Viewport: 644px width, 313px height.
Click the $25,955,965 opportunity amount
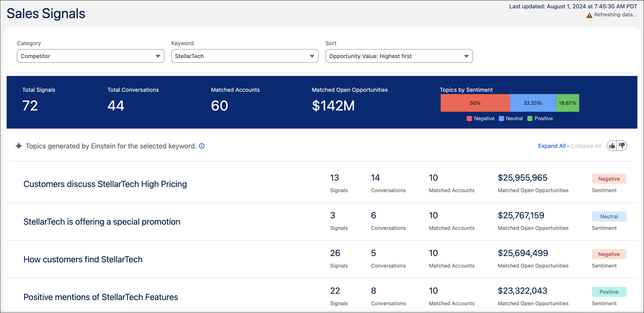coord(523,178)
